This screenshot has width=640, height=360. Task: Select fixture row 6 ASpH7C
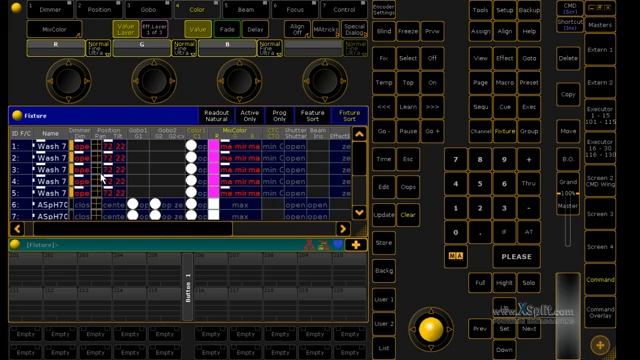coord(181,204)
